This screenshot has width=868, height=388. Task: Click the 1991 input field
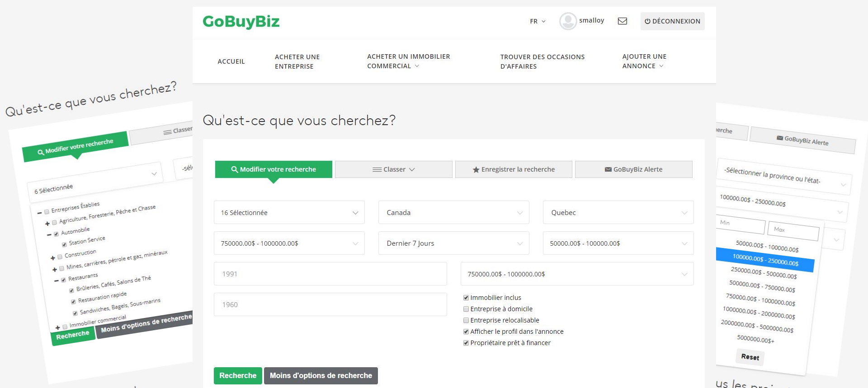pyautogui.click(x=330, y=274)
